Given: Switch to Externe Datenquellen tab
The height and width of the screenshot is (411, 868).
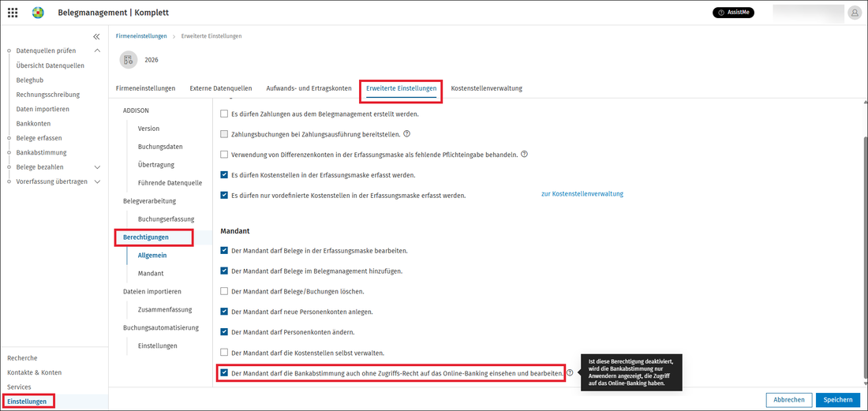Looking at the screenshot, I should click(x=221, y=88).
